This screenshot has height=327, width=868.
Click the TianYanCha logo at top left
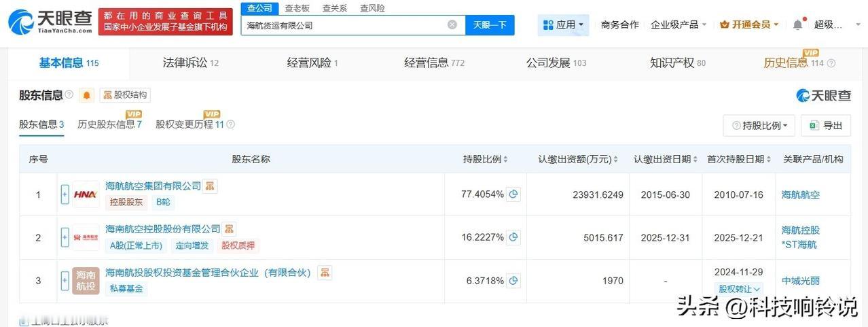[50, 22]
